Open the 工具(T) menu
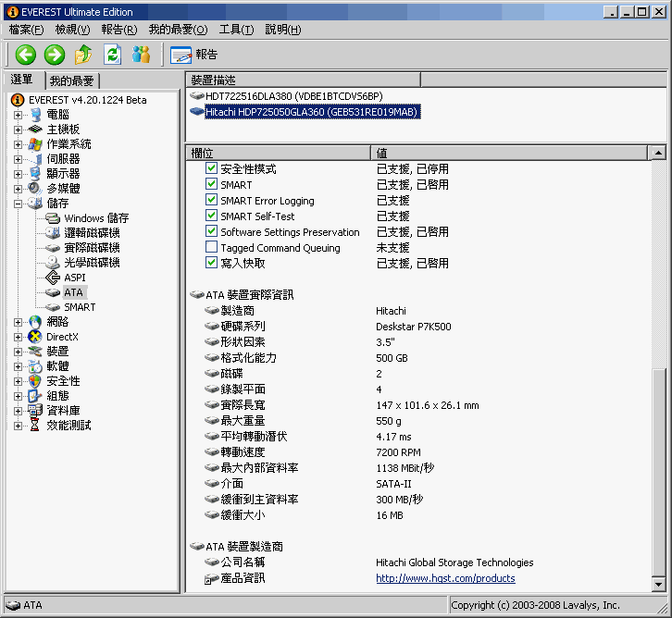672x618 pixels. [x=236, y=30]
